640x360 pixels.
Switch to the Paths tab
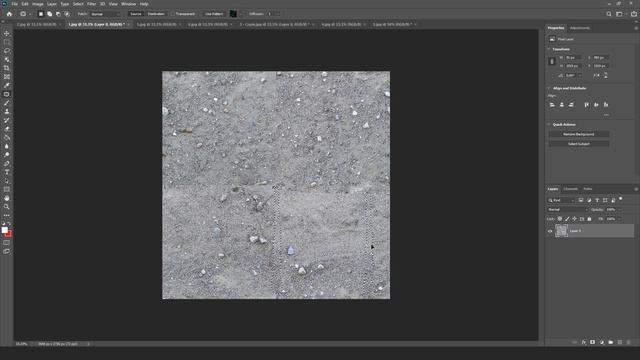[x=587, y=189]
